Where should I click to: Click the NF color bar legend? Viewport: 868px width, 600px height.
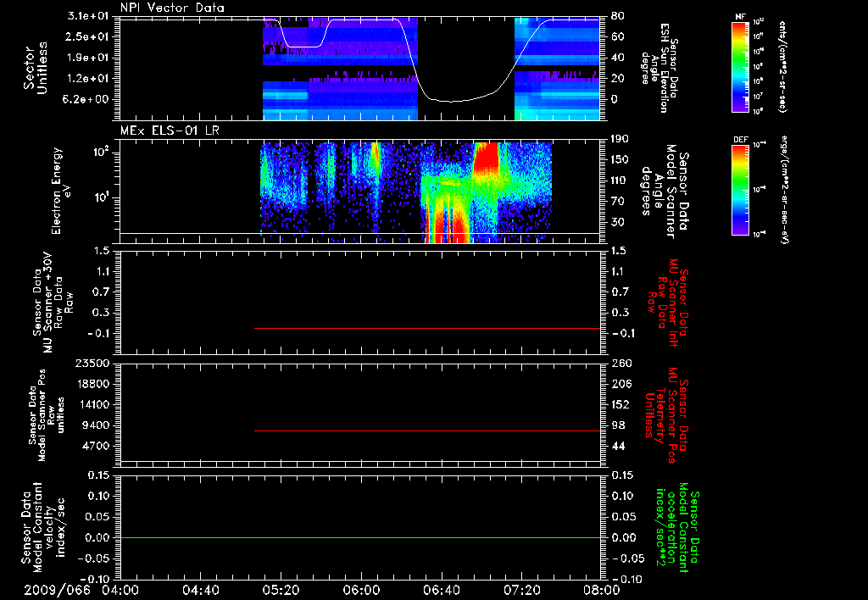coord(740,66)
